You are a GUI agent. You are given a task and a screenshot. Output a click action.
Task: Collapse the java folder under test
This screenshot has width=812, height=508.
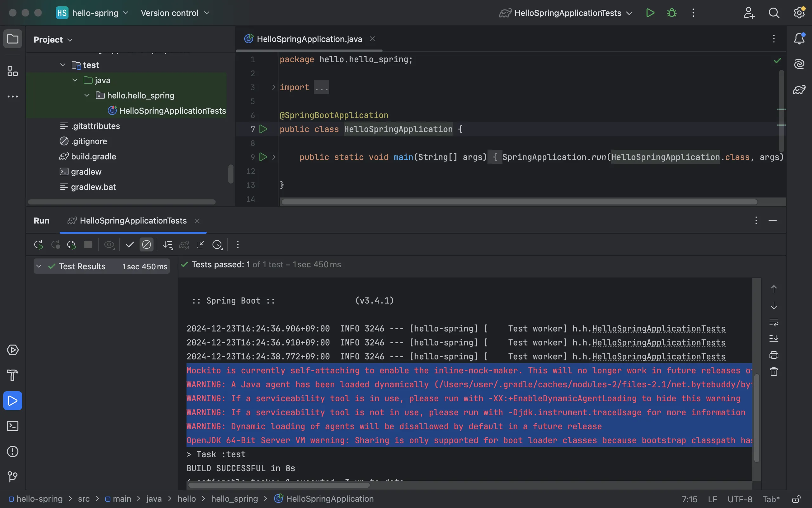pos(75,80)
